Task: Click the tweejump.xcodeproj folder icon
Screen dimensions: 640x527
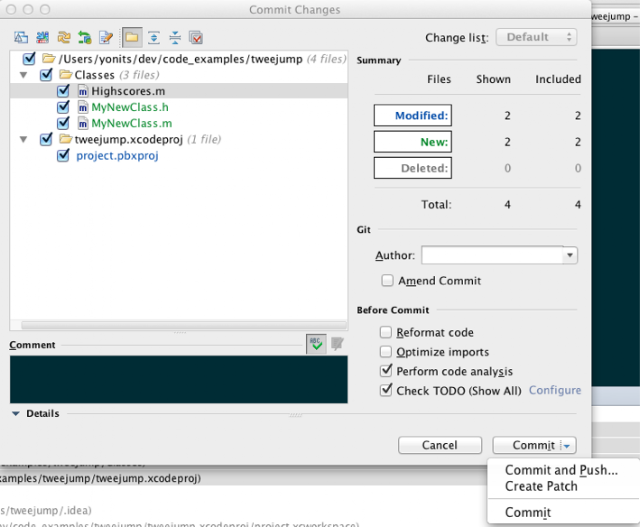Action: pyautogui.click(x=65, y=139)
